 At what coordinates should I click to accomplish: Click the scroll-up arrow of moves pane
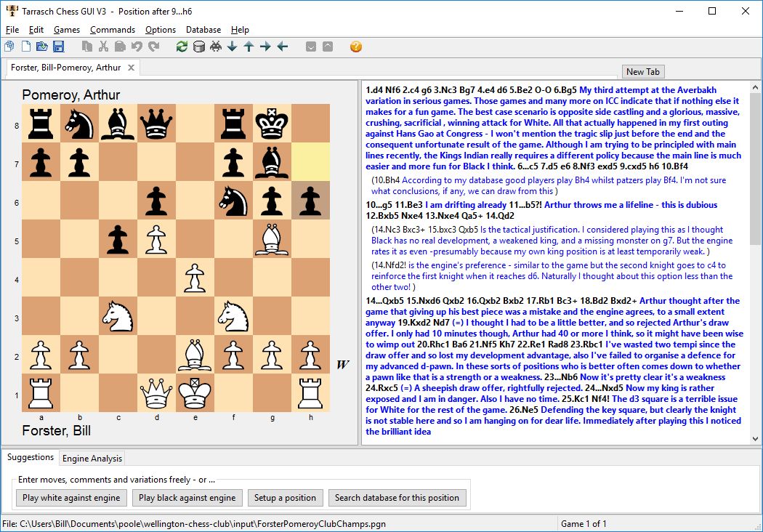(755, 88)
